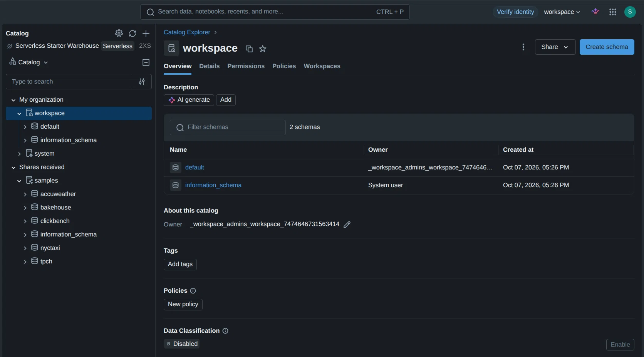The image size is (644, 357).
Task: Expand the accuweather schema
Action: tap(25, 194)
